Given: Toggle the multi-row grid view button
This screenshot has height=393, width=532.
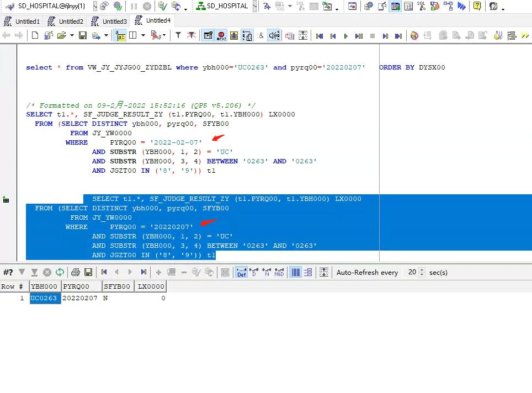Looking at the screenshot, I should 296,272.
